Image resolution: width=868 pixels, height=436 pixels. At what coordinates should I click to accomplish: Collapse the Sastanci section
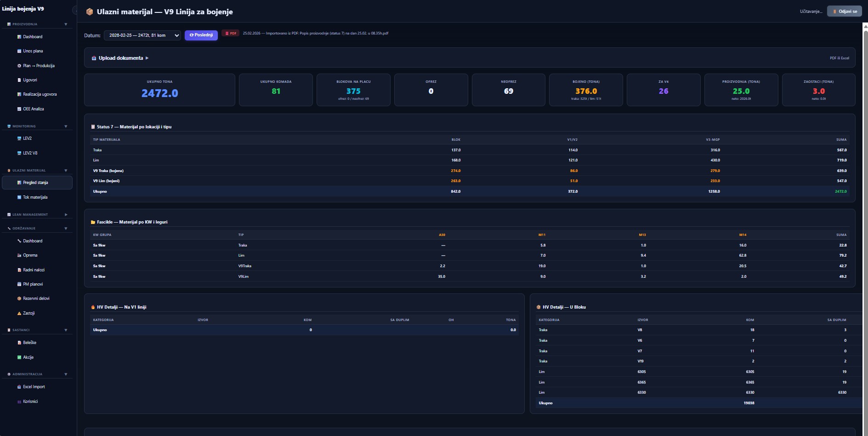[66, 330]
